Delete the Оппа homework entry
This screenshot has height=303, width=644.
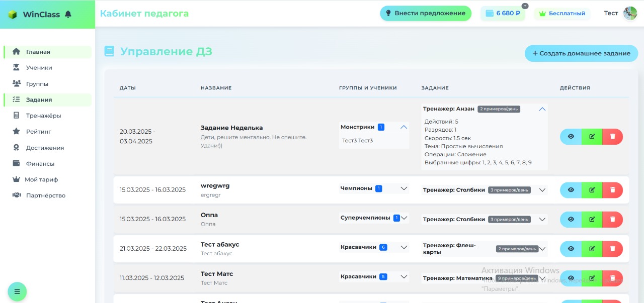(612, 220)
